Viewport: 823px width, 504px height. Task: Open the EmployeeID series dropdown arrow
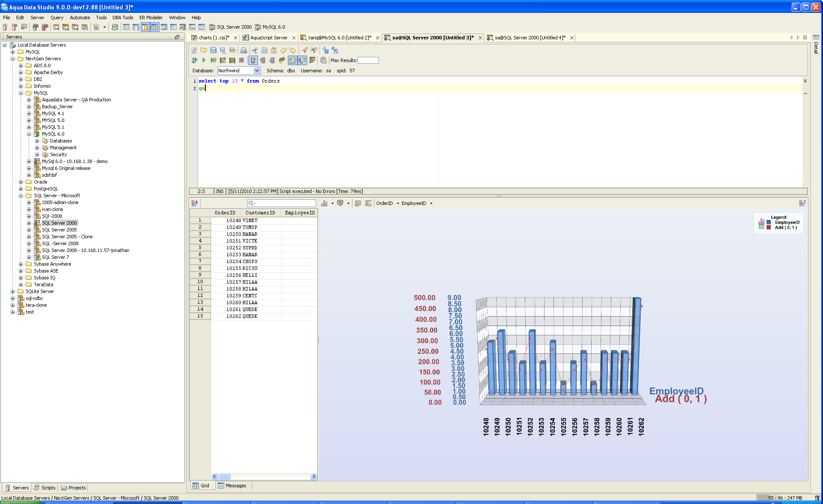click(431, 204)
